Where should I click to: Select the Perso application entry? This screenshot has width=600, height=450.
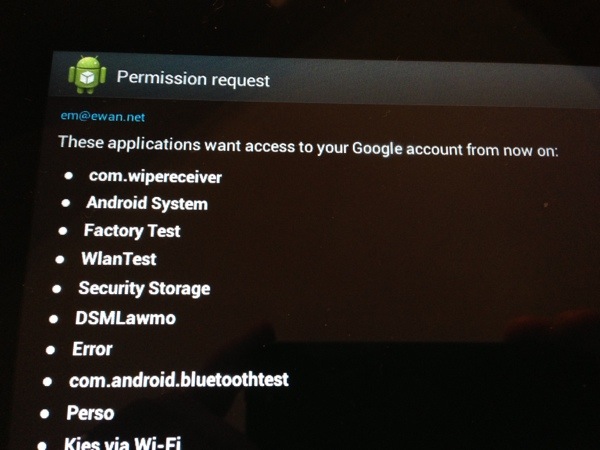point(90,413)
